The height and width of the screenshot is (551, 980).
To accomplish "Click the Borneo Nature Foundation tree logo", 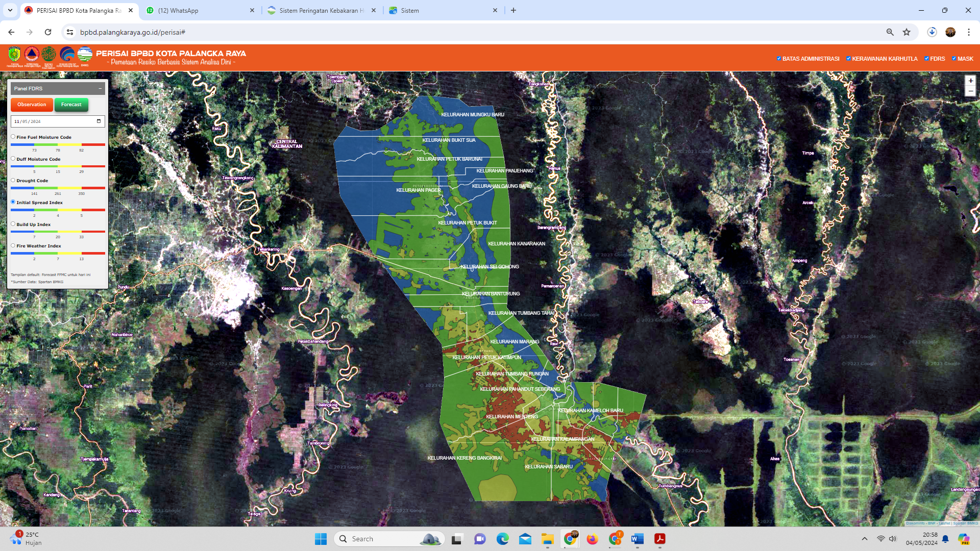I will tap(48, 55).
